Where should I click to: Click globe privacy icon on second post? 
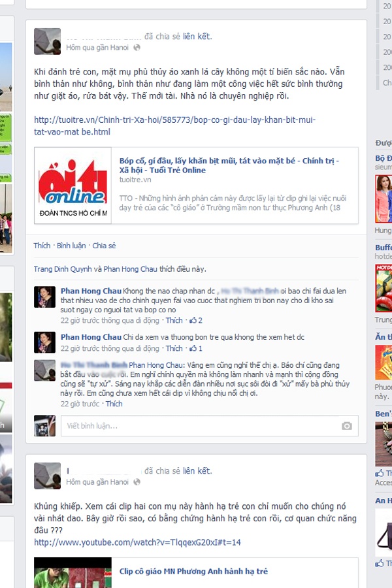[x=137, y=482]
